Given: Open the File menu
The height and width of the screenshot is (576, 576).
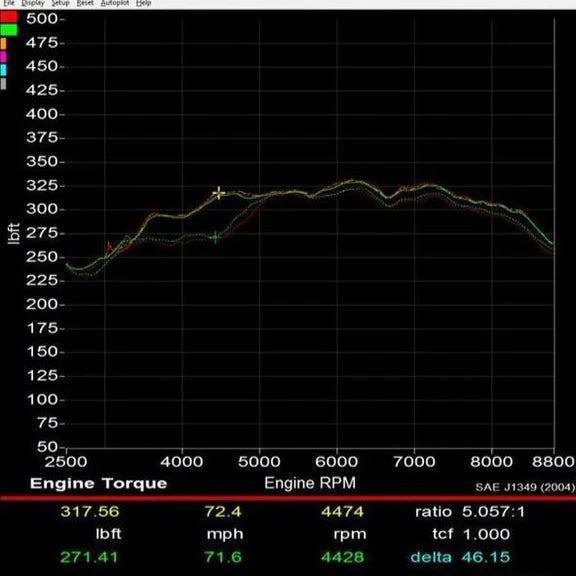Looking at the screenshot, I should [x=8, y=3].
